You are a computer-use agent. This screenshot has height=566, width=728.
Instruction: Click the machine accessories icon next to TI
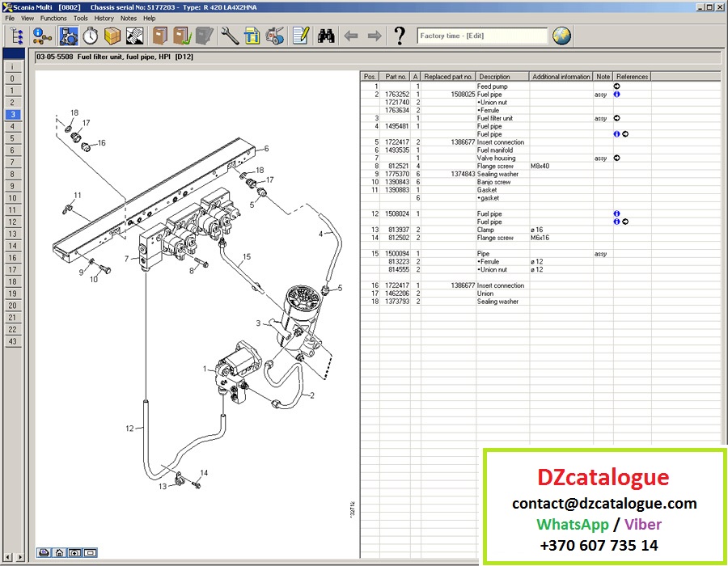pos(275,36)
